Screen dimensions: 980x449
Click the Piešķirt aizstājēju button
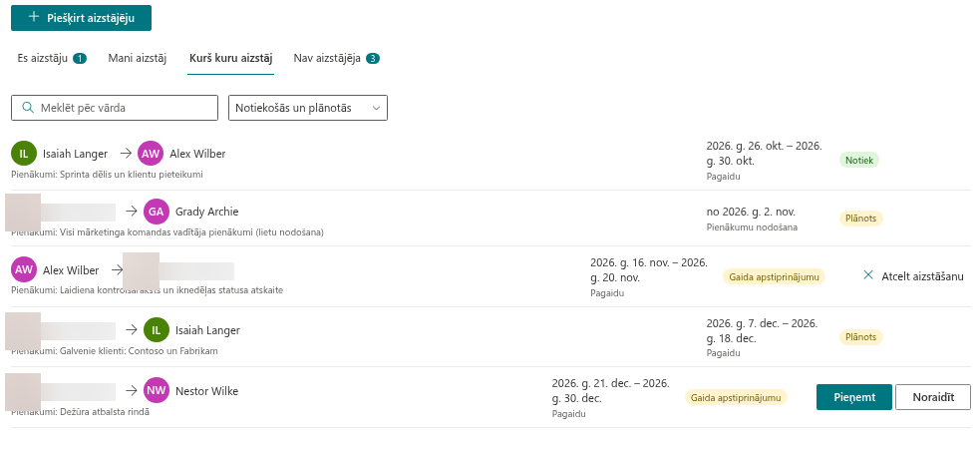pos(81,18)
